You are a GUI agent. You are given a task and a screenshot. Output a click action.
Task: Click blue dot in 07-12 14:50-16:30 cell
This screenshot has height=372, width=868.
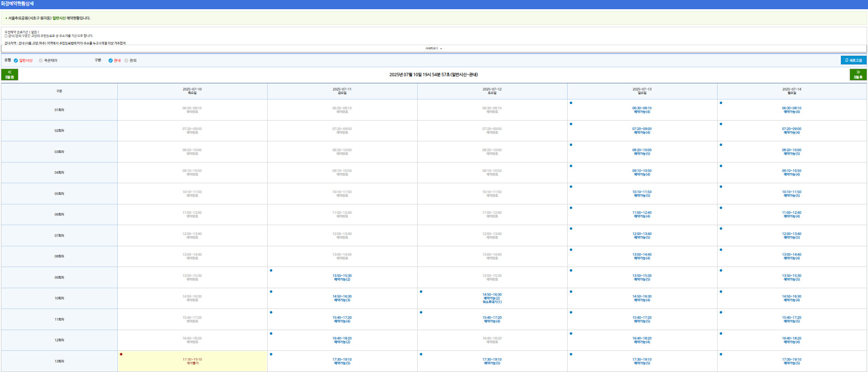point(421,291)
